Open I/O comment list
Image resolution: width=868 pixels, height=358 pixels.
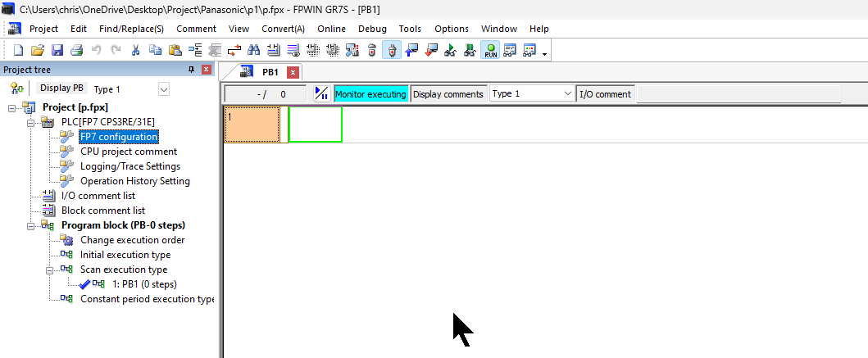tap(98, 196)
